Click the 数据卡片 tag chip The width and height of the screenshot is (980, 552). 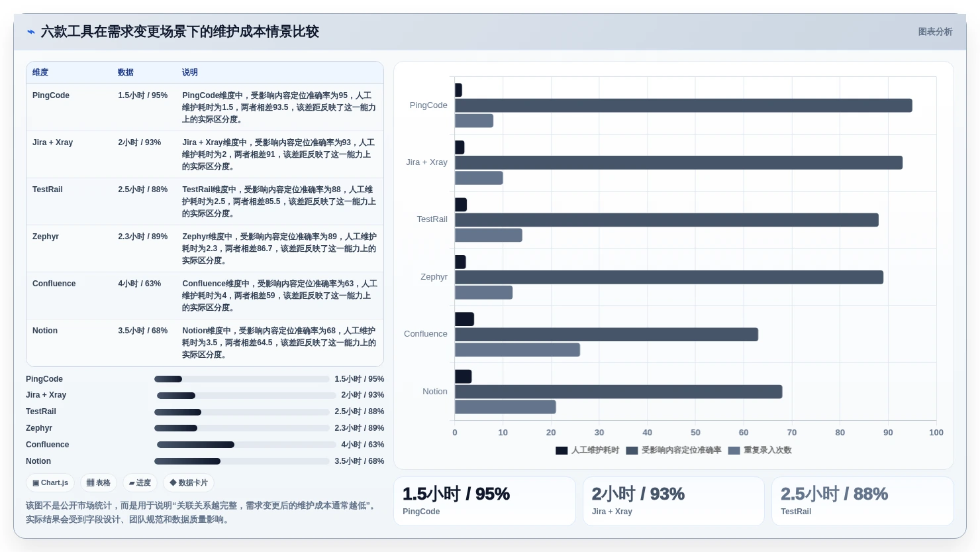(189, 483)
